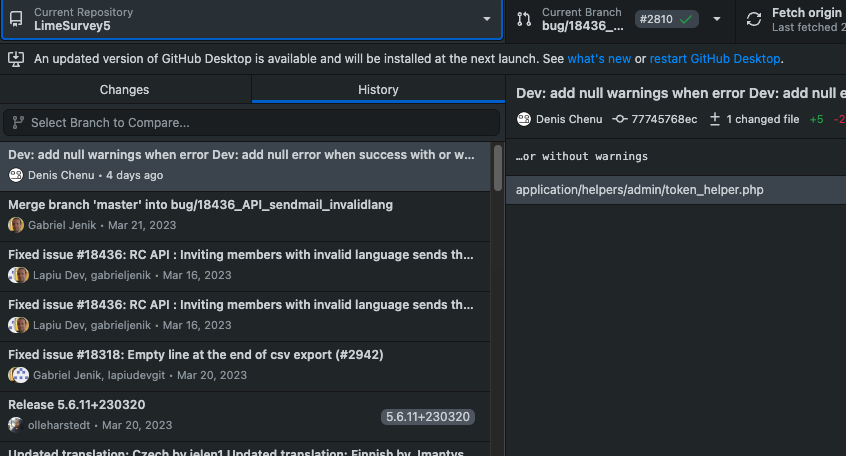The width and height of the screenshot is (846, 456).
Task: Click the restart GitHub Desktop link
Action: tap(714, 59)
